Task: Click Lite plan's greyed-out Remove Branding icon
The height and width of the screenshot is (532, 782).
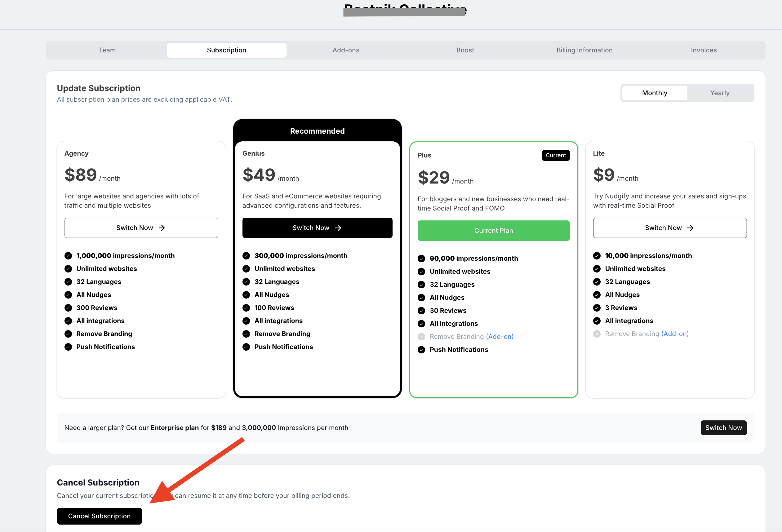Action: coord(597,334)
